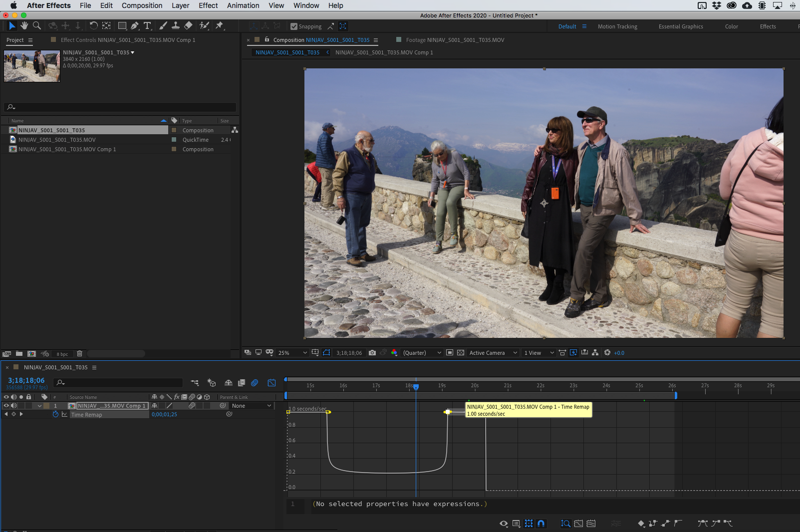Click the No selected properties expressions message
Viewport: 800px width, 532px height.
tap(399, 504)
